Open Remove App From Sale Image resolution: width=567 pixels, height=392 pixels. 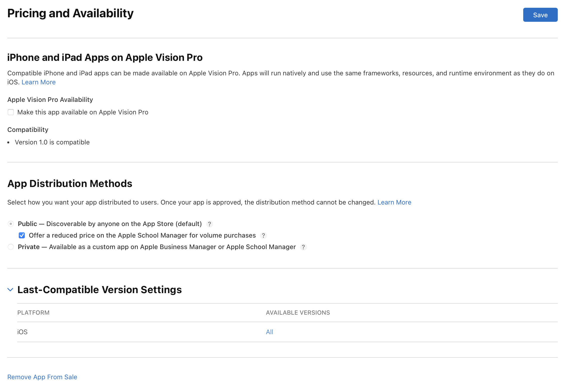click(x=42, y=377)
